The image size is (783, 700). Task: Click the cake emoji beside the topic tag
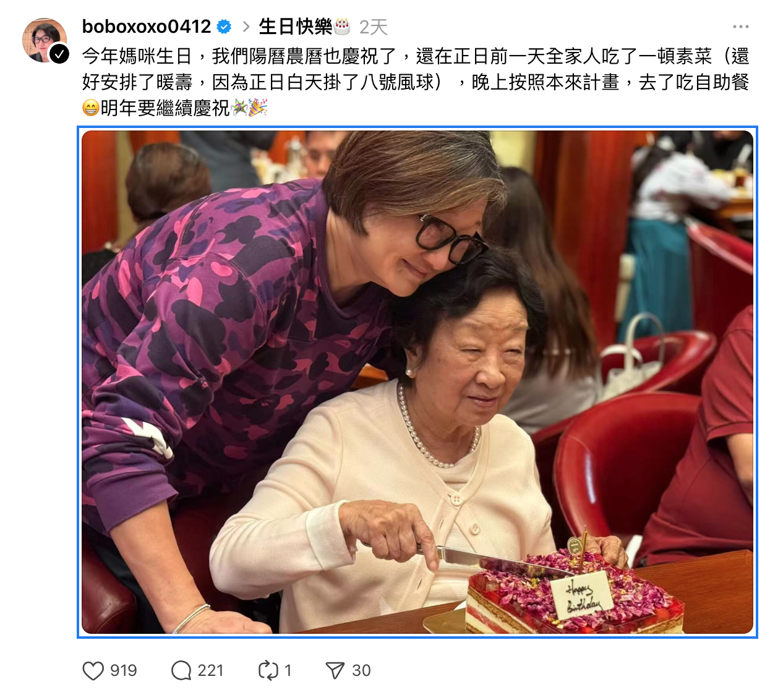point(342,27)
